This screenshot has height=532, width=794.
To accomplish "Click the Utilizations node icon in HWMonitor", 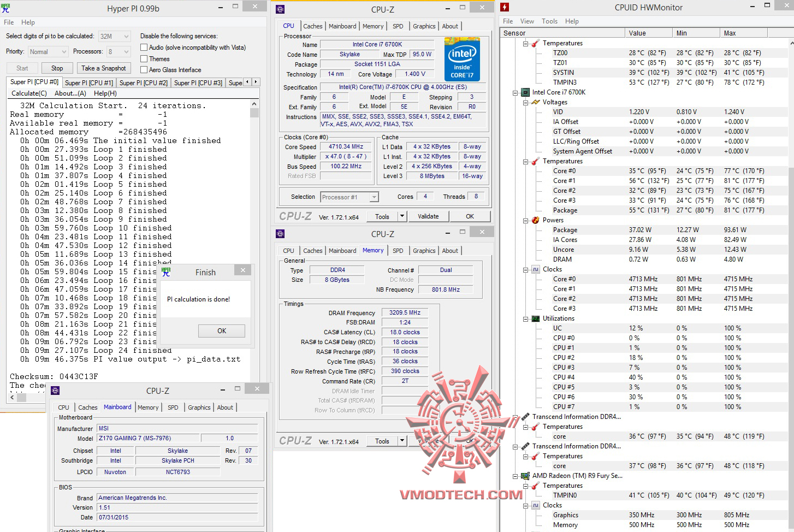I will pos(535,318).
